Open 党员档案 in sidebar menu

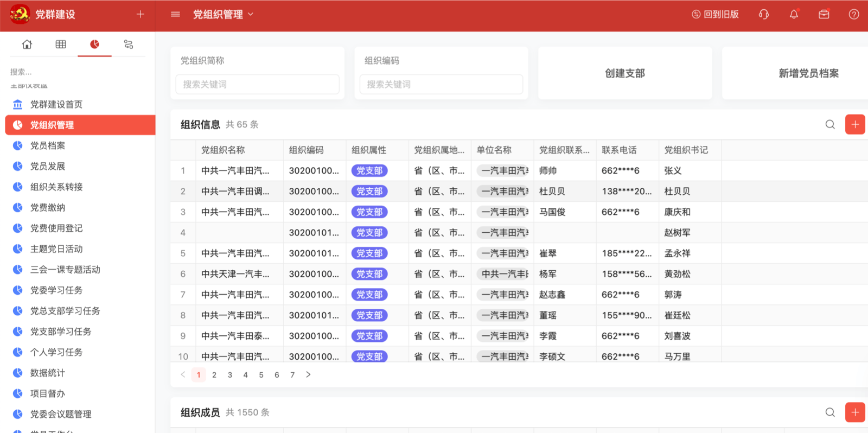[x=48, y=146]
